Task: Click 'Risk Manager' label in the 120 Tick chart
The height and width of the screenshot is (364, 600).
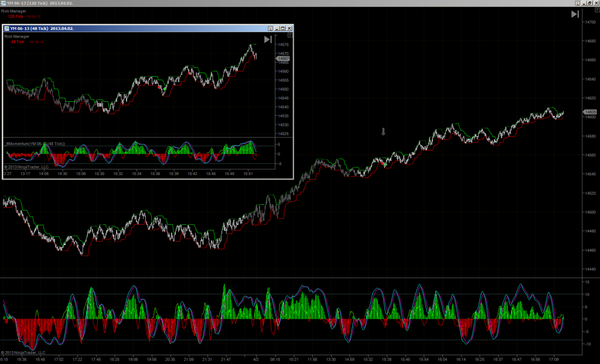Action: 13,11
